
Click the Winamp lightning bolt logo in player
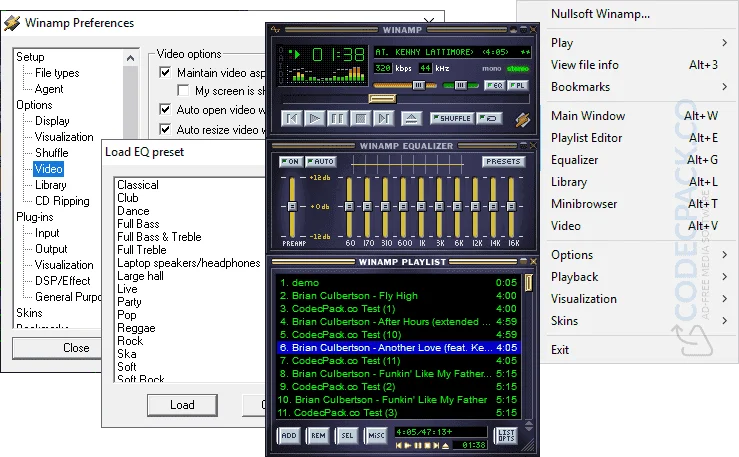click(522, 120)
